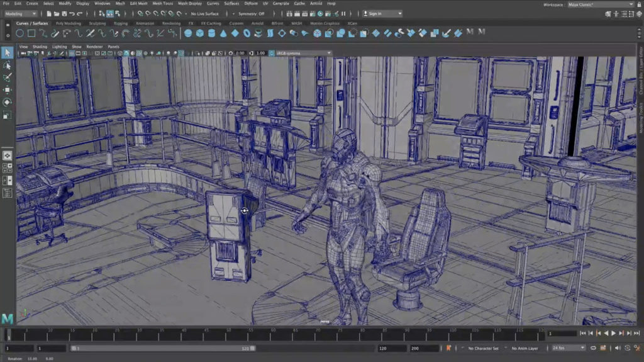Create a NURBS torus from the shelf
Viewport: 644px width, 362px height.
coord(247,33)
